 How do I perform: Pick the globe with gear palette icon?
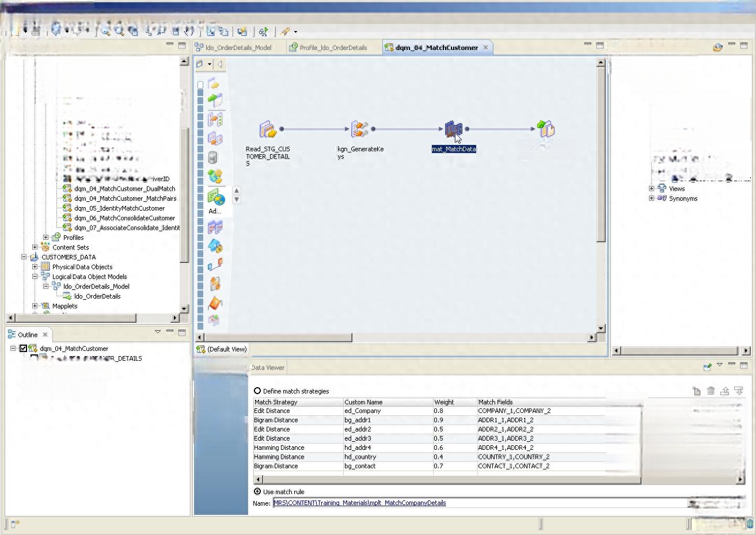(215, 176)
